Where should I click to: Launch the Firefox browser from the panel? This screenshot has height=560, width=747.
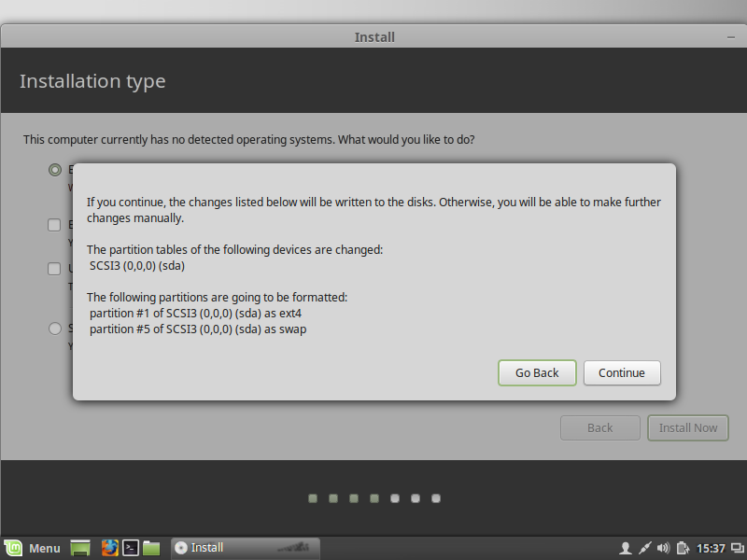109,548
